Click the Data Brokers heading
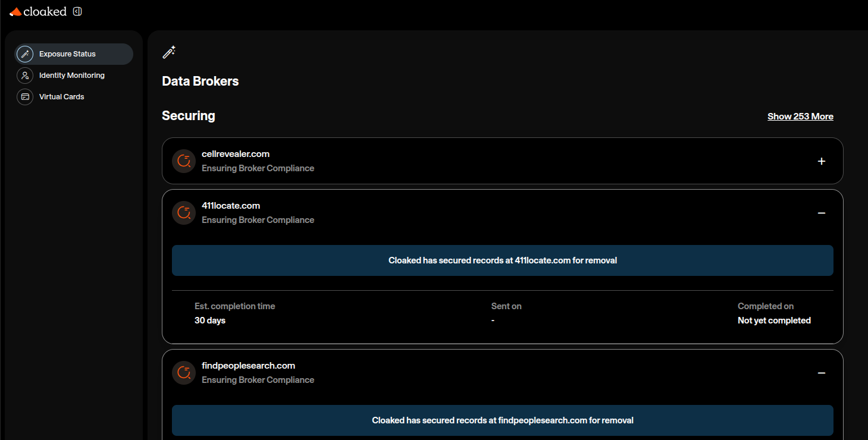This screenshot has width=868, height=440. pos(200,81)
